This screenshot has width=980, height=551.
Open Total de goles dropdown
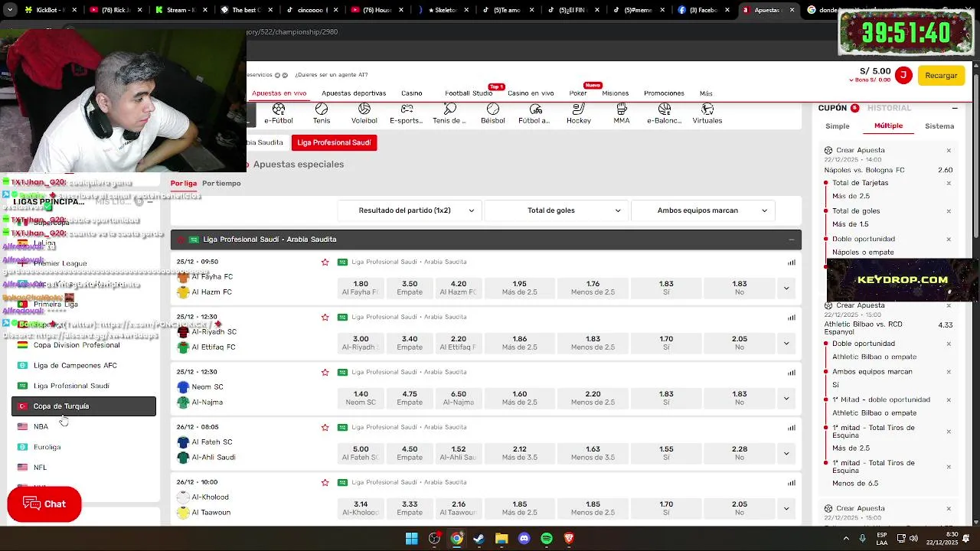557,210
